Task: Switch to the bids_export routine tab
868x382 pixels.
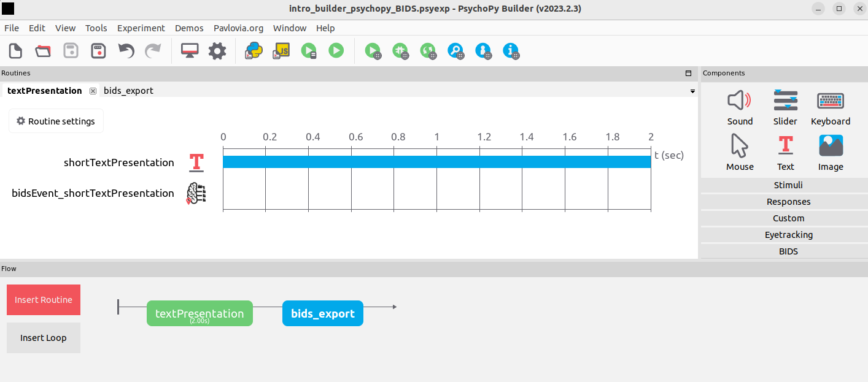Action: click(x=128, y=91)
